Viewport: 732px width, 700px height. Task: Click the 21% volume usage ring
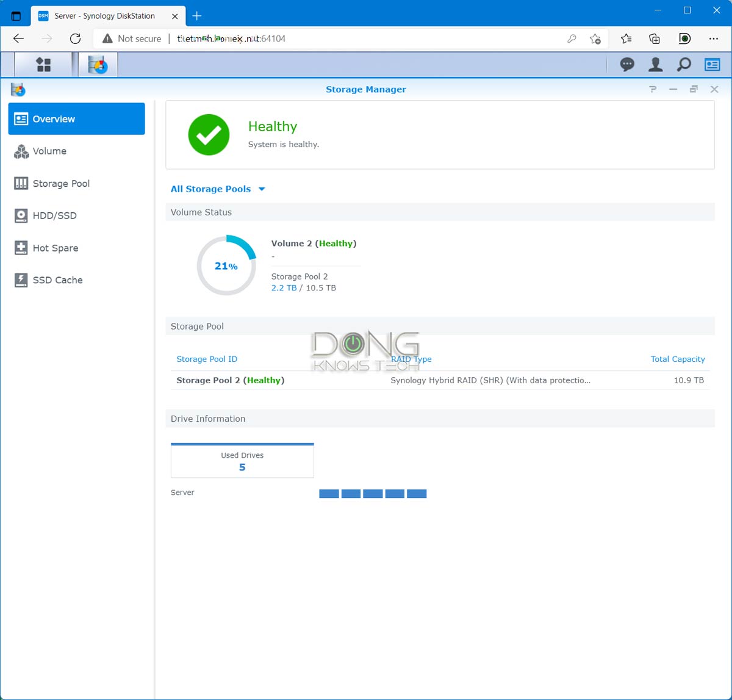click(x=226, y=265)
